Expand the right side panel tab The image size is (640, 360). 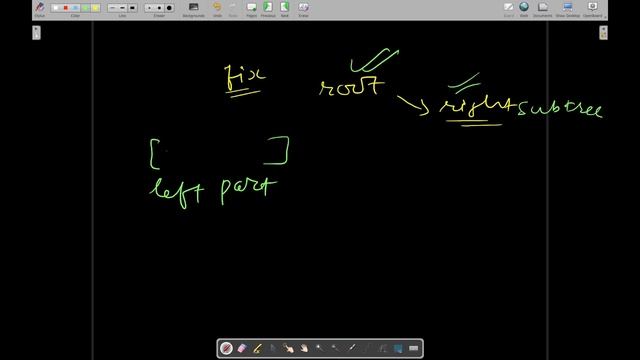tap(603, 33)
